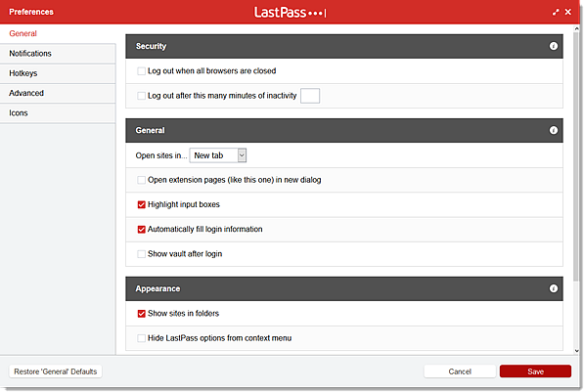Click the 'Open sites in...' label
Viewport: 584px width, 392px height.
161,155
